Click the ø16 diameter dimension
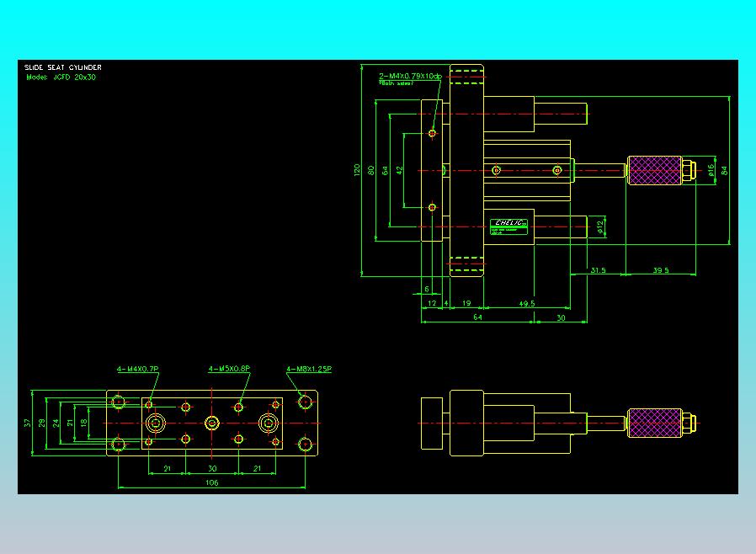The height and width of the screenshot is (554, 756). click(x=711, y=170)
